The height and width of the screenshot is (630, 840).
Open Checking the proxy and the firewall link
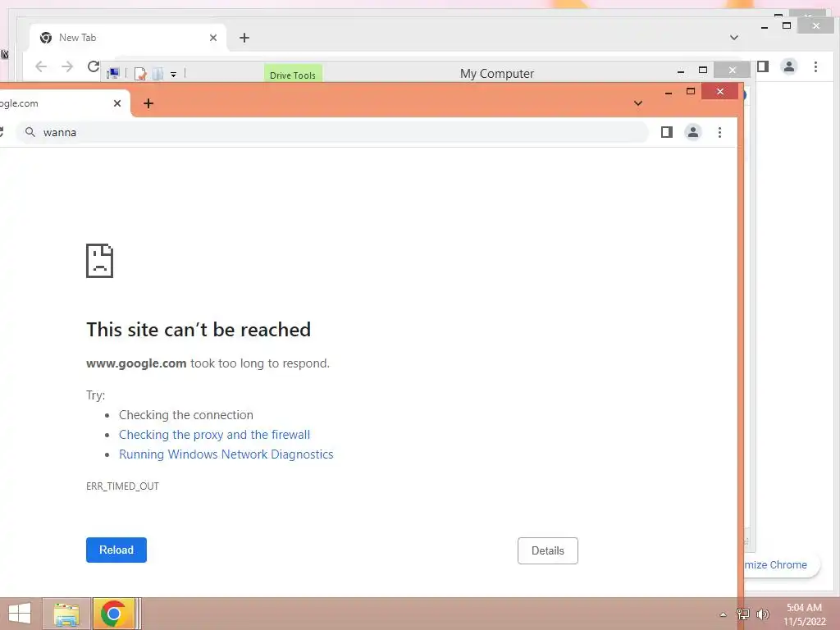214,435
